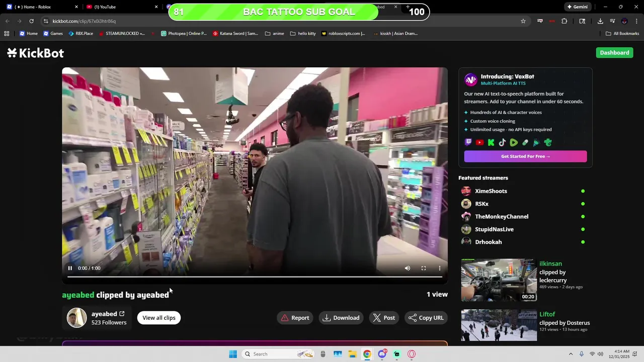
Task: Open featured streamer TheMonkeyChannel
Action: coord(501,217)
